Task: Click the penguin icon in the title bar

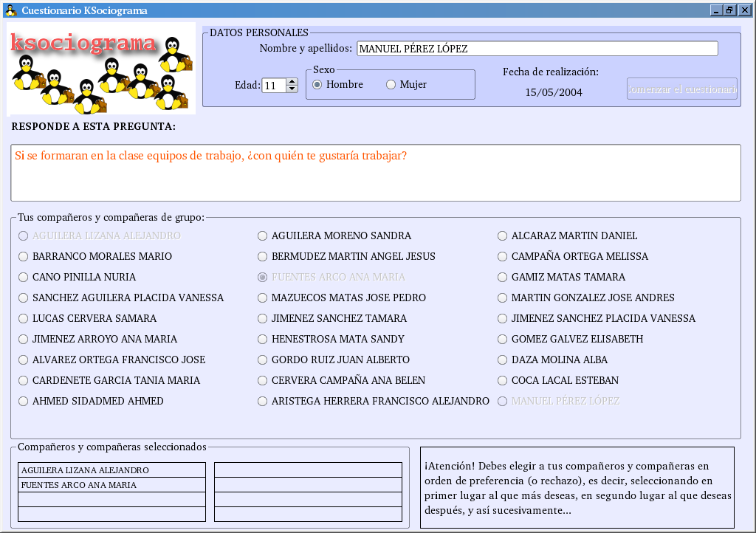Action: 10,10
